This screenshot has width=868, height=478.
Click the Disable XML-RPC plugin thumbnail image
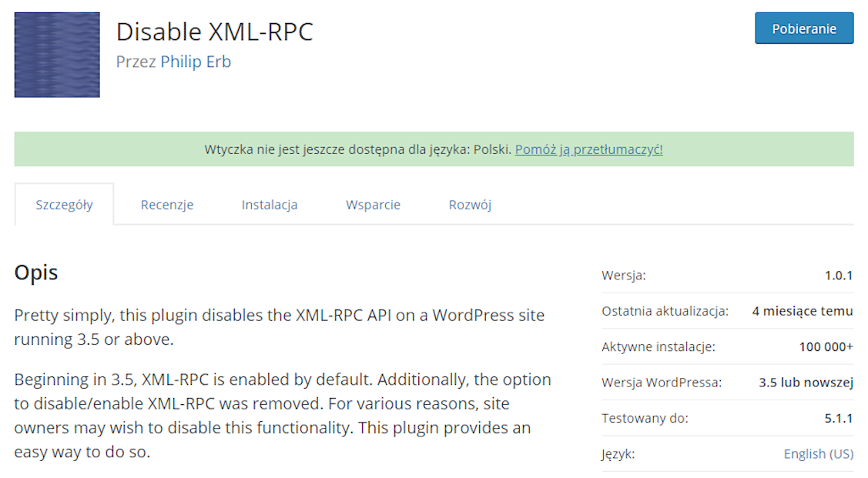57,55
